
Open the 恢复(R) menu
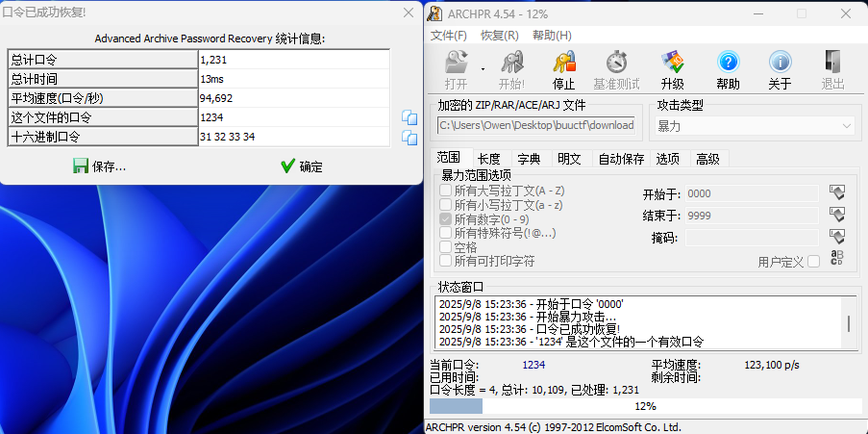pos(500,36)
